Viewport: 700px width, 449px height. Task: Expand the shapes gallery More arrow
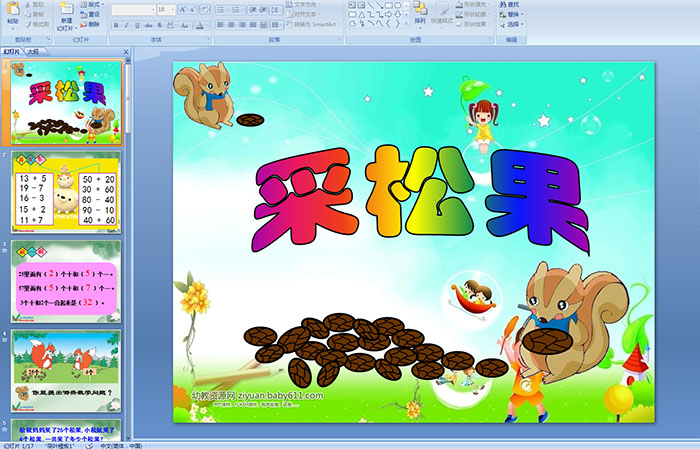coord(406,23)
